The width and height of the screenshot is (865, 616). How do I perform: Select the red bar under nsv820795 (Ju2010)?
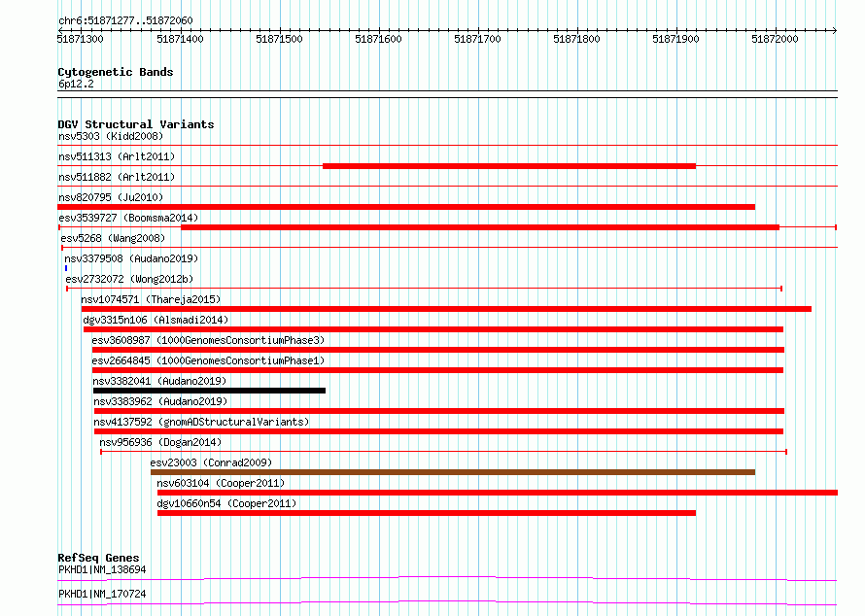(406, 207)
